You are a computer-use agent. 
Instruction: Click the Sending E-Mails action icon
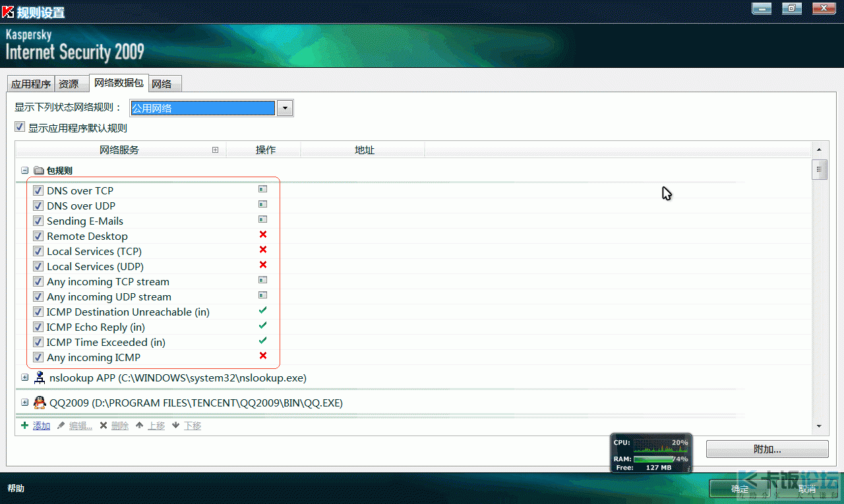(x=262, y=219)
